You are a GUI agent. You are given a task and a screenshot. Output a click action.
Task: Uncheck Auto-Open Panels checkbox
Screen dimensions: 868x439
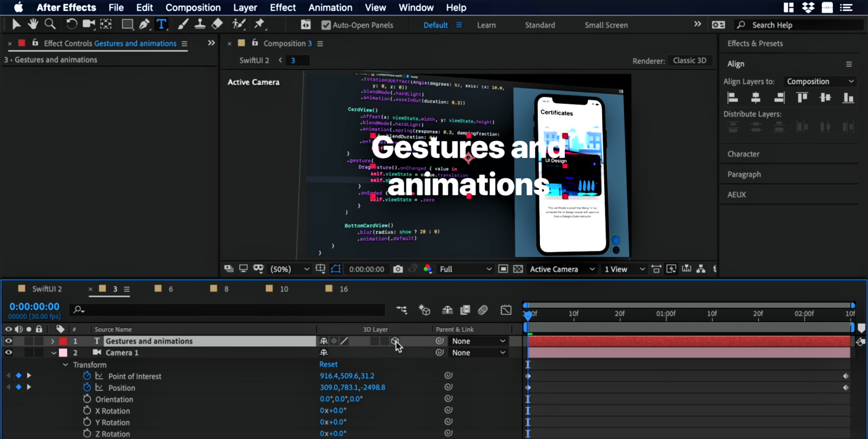[326, 25]
